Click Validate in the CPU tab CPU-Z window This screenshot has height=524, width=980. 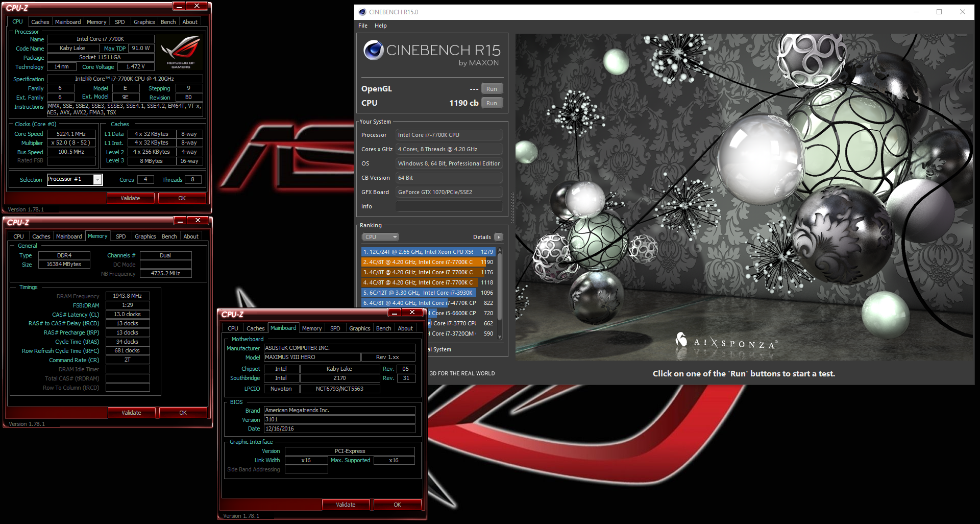tap(130, 198)
